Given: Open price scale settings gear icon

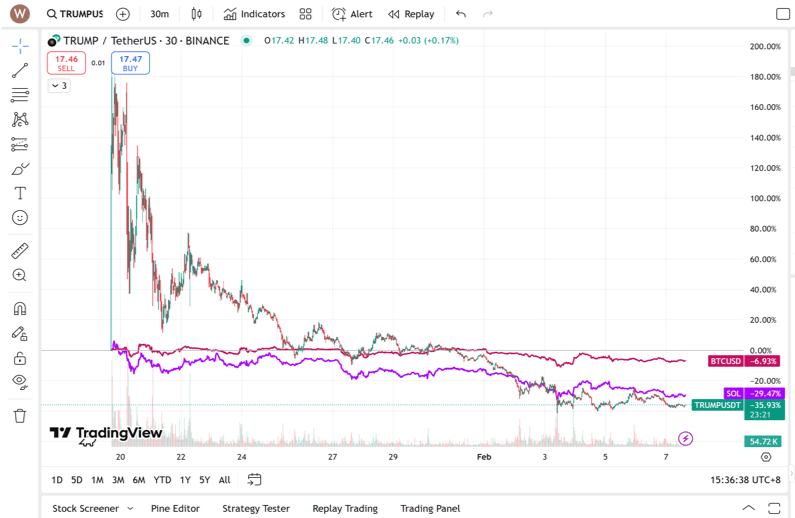Looking at the screenshot, I should (x=766, y=457).
